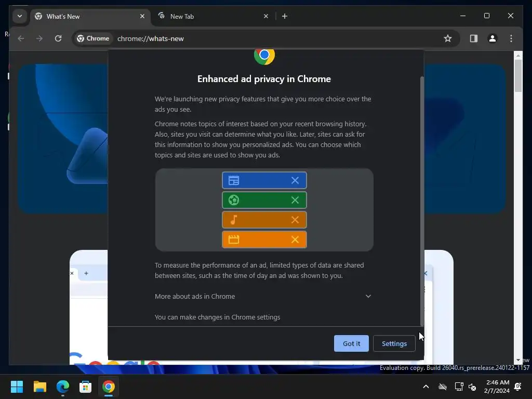Show hidden system tray icons
This screenshot has width=532, height=399.
pyautogui.click(x=426, y=387)
